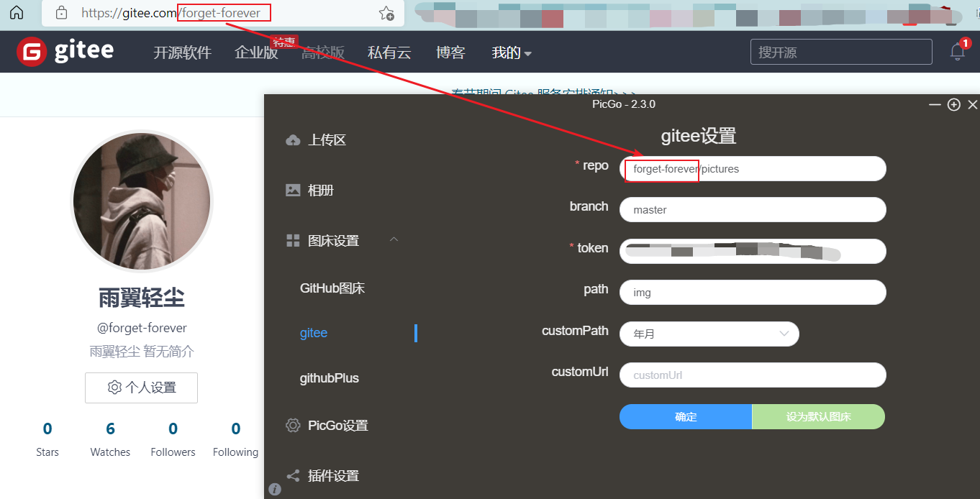Open 插件设置 via the share icon

point(293,475)
